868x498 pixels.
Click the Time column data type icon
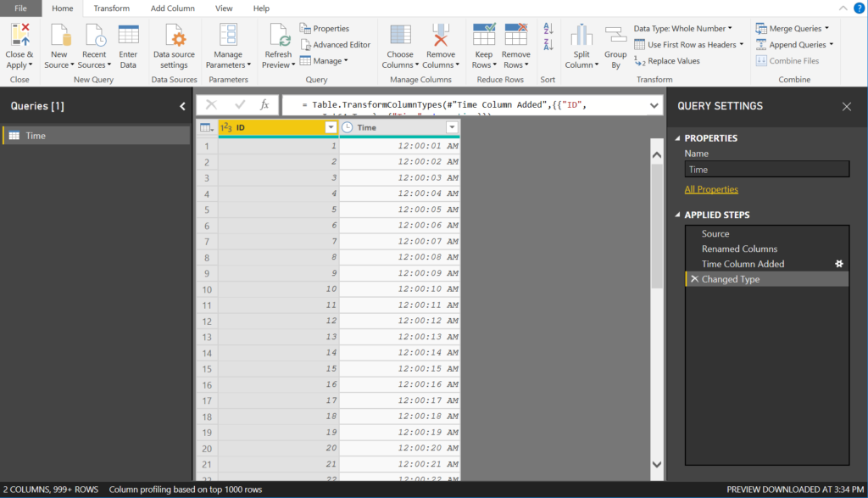pyautogui.click(x=347, y=127)
